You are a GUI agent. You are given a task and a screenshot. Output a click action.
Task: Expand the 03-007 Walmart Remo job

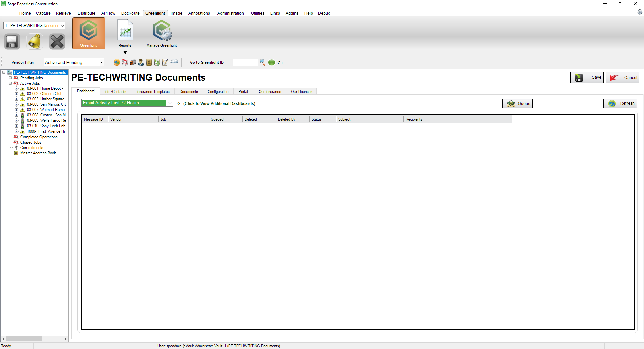click(x=16, y=110)
